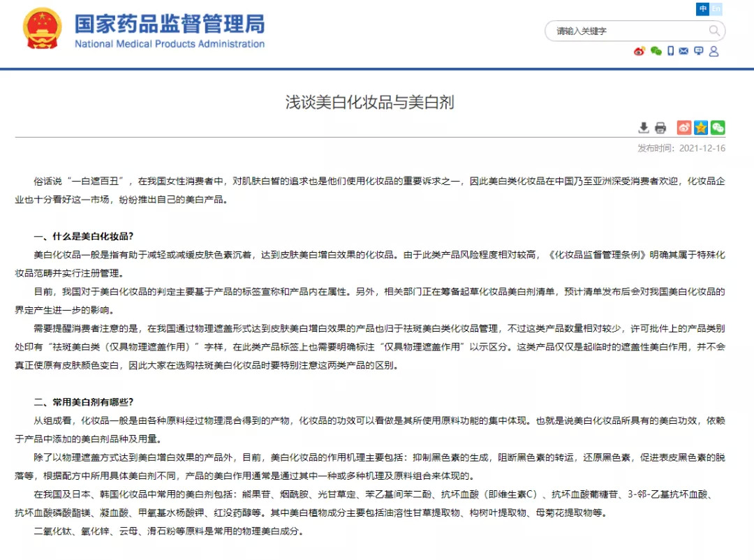Click the 发布时间 2021-12-16 date text

(x=681, y=148)
